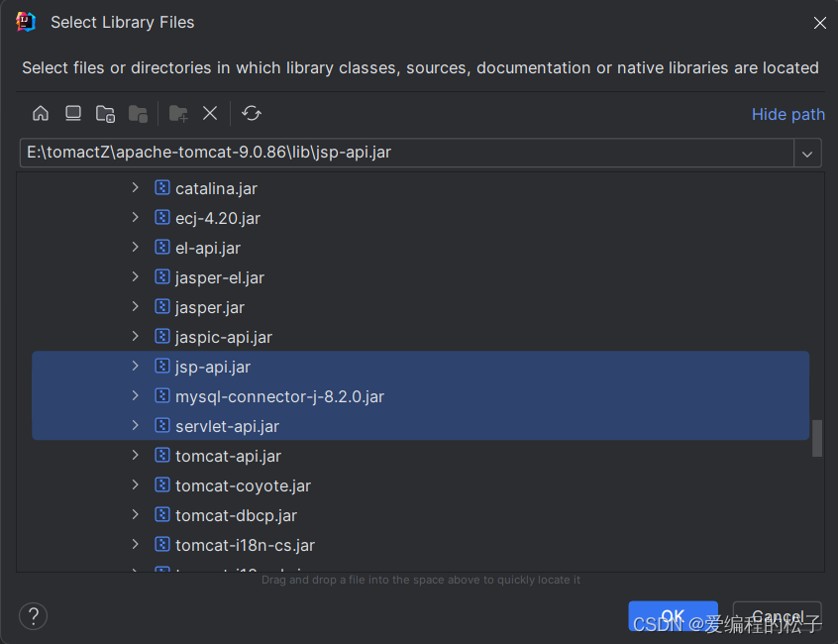The width and height of the screenshot is (838, 644).
Task: Delete the selected file
Action: pyautogui.click(x=210, y=113)
